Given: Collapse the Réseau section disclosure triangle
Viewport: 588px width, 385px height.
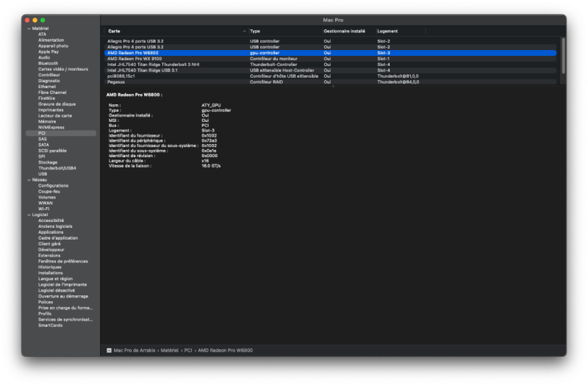Looking at the screenshot, I should coord(28,180).
